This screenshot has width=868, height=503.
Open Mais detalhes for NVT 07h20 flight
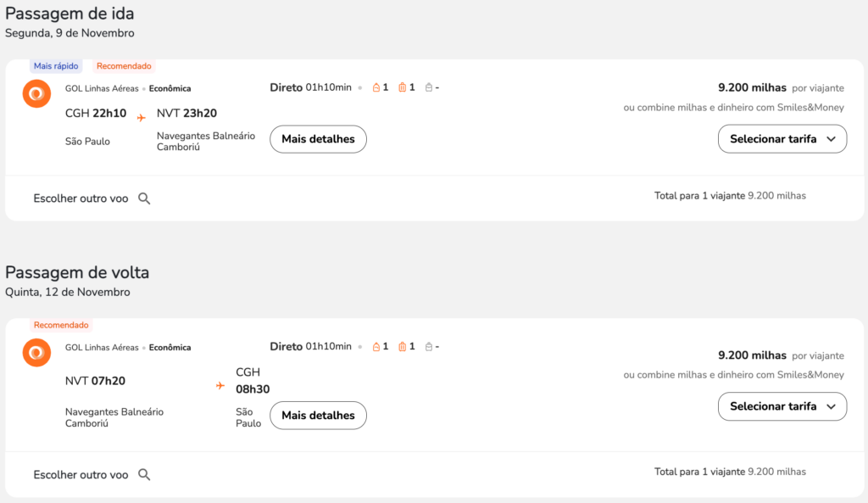pos(319,416)
